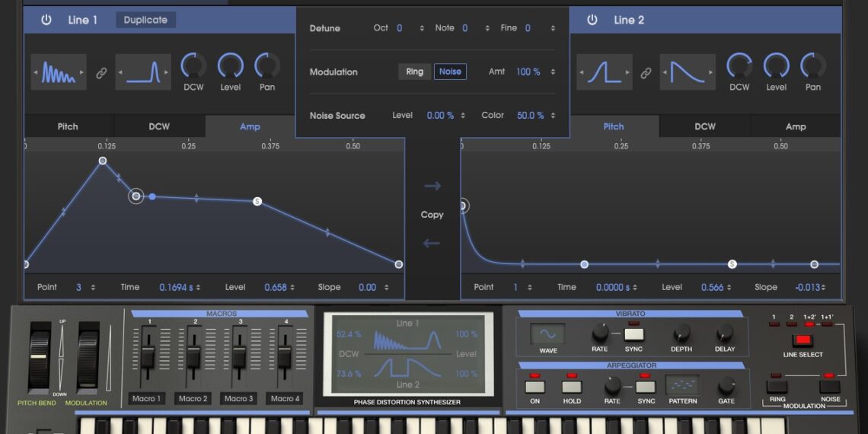Image resolution: width=868 pixels, height=434 pixels.
Task: Adjust Line 1 DCW knob
Action: (x=193, y=66)
